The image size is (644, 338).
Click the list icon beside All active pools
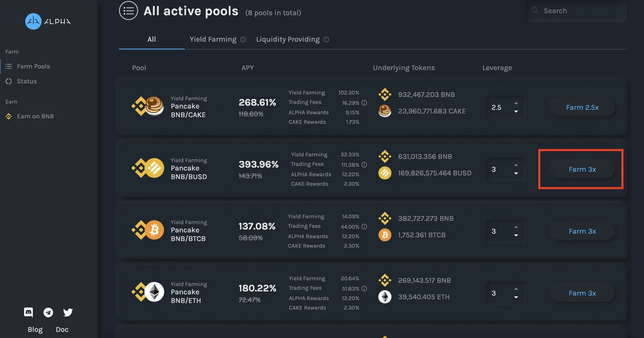[x=128, y=11]
